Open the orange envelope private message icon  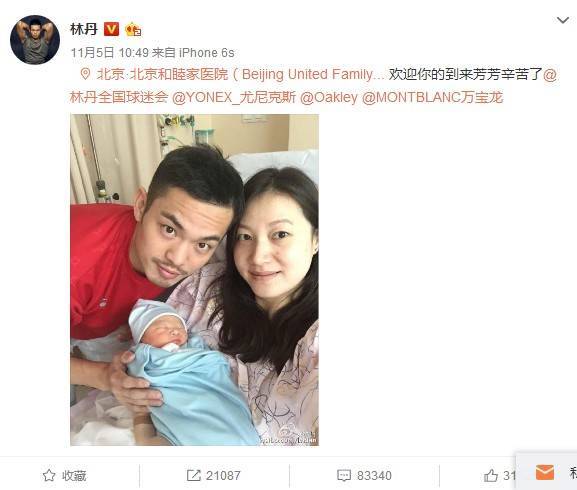click(x=545, y=472)
